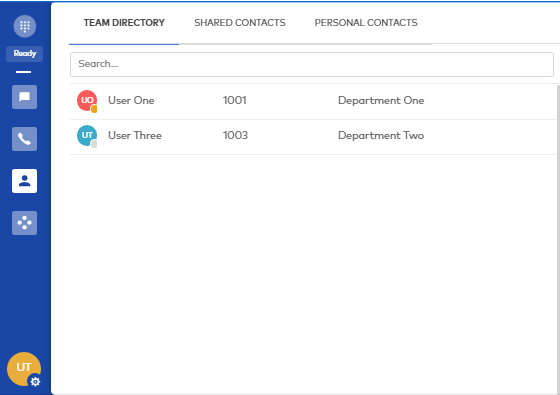
Task: Click extension 1001
Action: [235, 100]
